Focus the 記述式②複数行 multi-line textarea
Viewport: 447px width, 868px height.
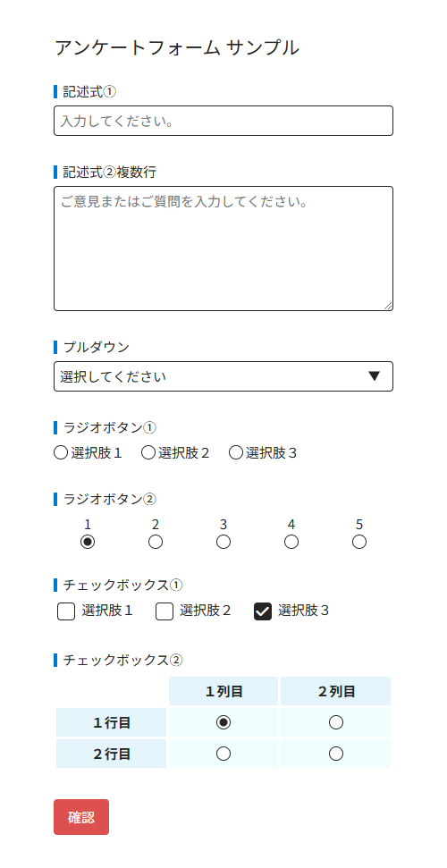[x=223, y=249]
